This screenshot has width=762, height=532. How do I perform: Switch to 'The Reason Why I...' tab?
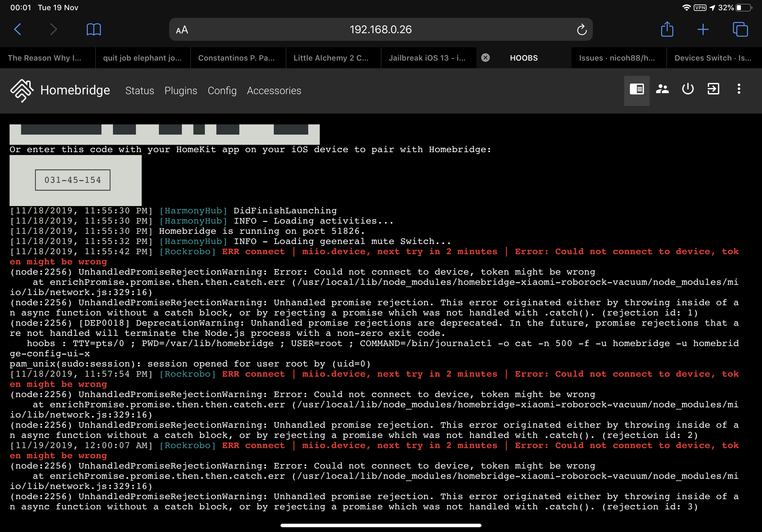48,58
